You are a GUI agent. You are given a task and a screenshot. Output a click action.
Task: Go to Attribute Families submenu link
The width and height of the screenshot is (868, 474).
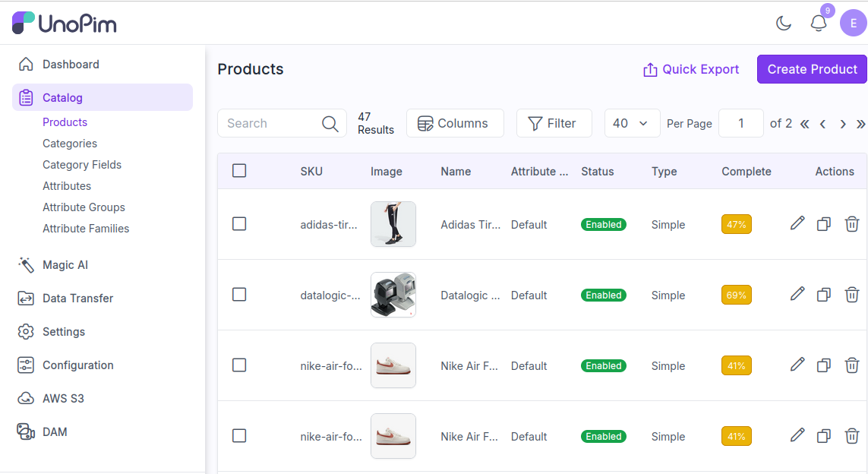tap(86, 229)
